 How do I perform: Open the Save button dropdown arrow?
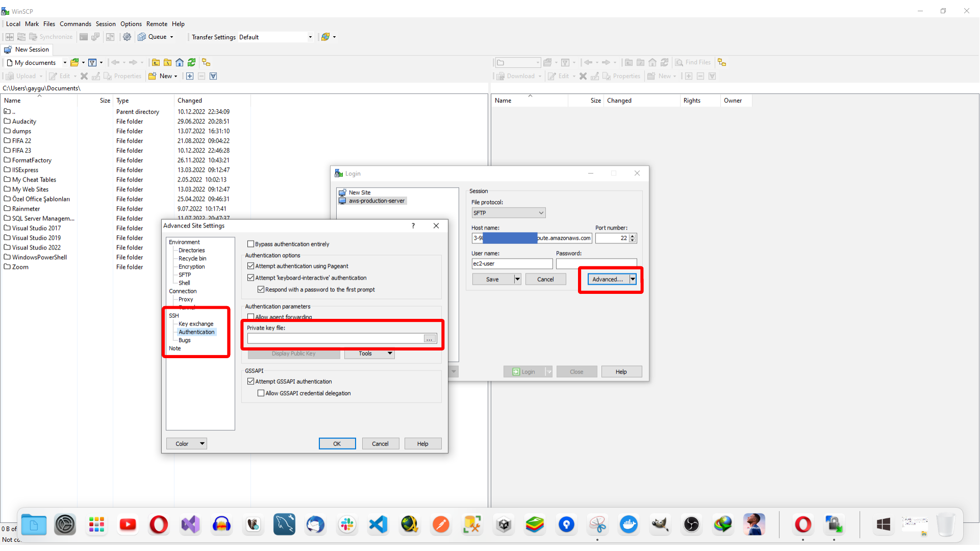517,280
